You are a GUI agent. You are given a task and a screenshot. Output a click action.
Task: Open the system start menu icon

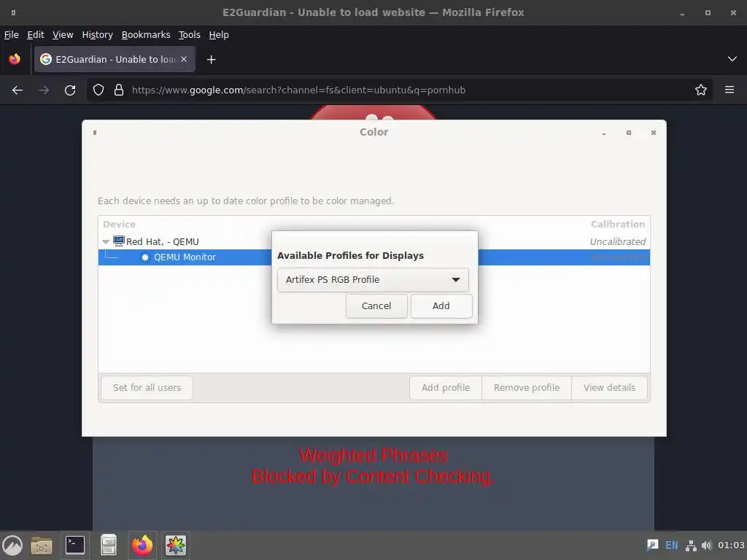[x=12, y=545]
